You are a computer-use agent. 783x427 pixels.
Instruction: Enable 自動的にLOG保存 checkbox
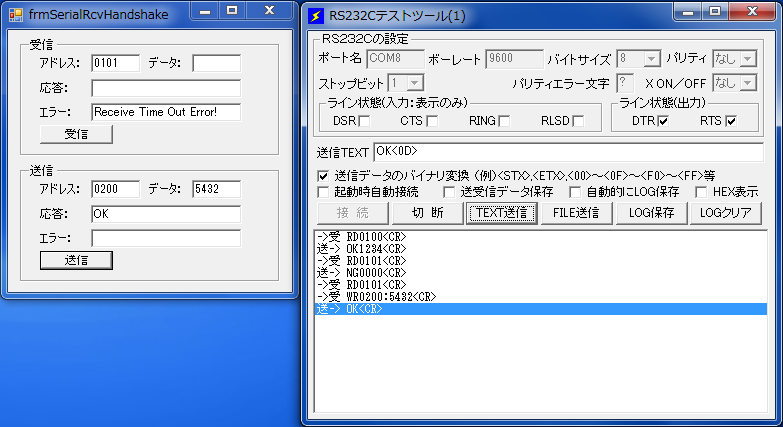click(575, 192)
